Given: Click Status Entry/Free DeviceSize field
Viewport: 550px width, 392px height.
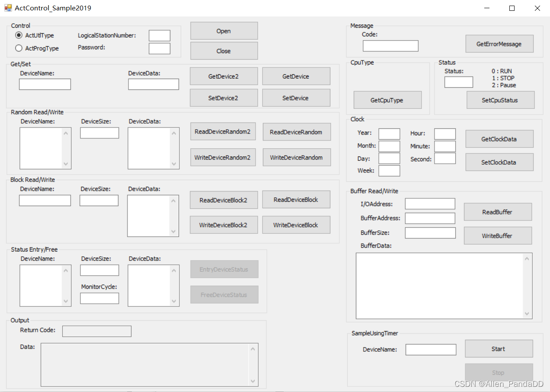Looking at the screenshot, I should [99, 271].
